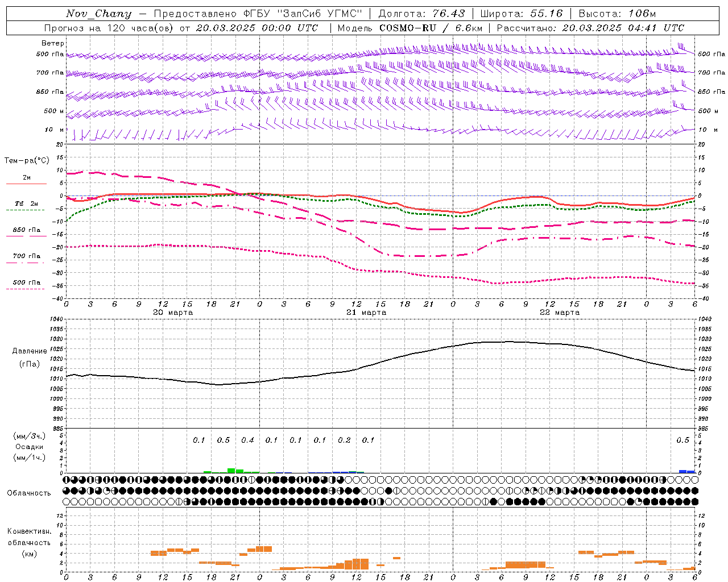The height and width of the screenshot is (582, 728).
Task: Select the 'Долгота: 76.43' longitude value
Action: (x=421, y=14)
